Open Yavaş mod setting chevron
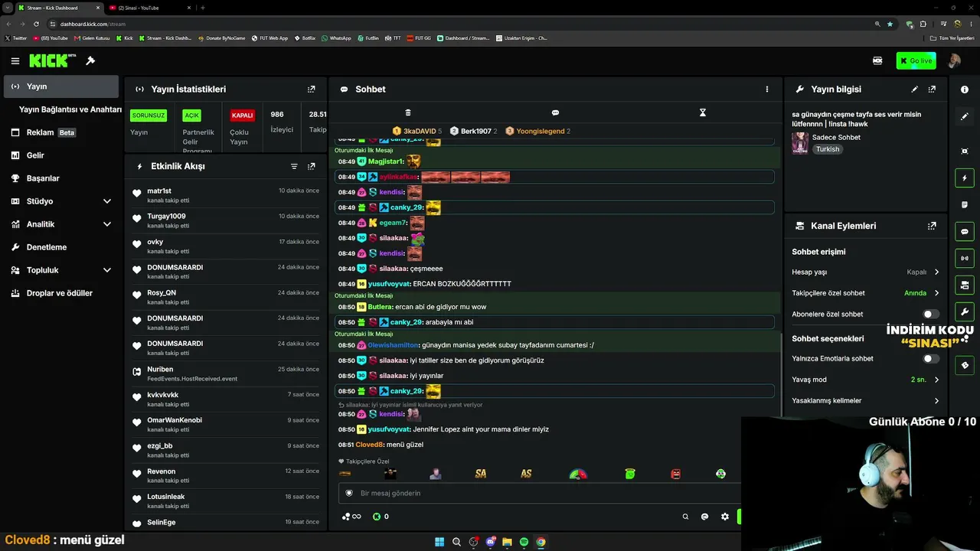 (x=936, y=380)
